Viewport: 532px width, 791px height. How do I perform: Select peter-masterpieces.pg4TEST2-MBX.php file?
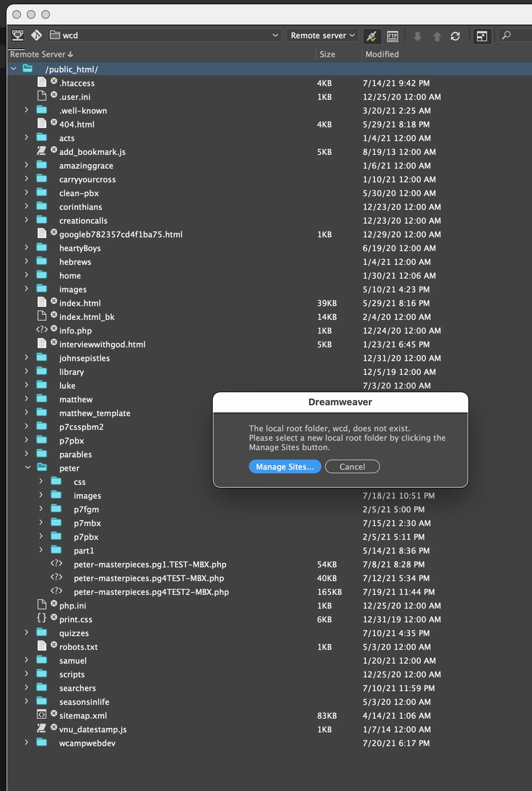(x=269, y=592)
